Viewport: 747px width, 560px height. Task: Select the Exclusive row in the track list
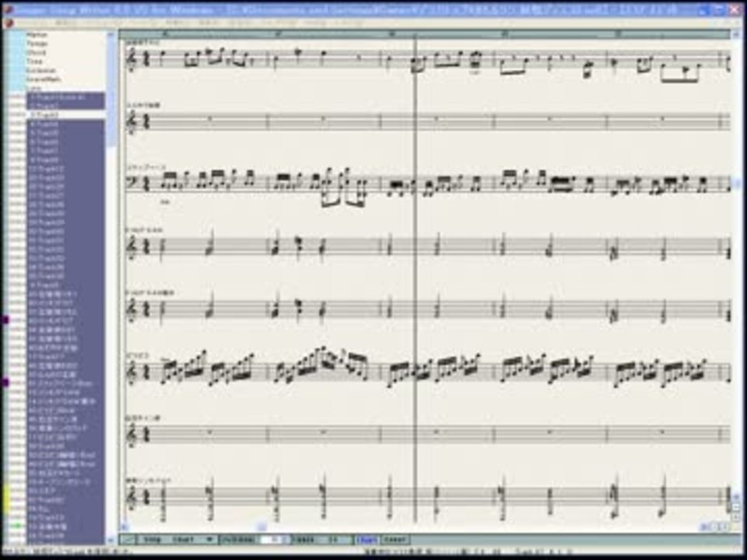point(65,71)
